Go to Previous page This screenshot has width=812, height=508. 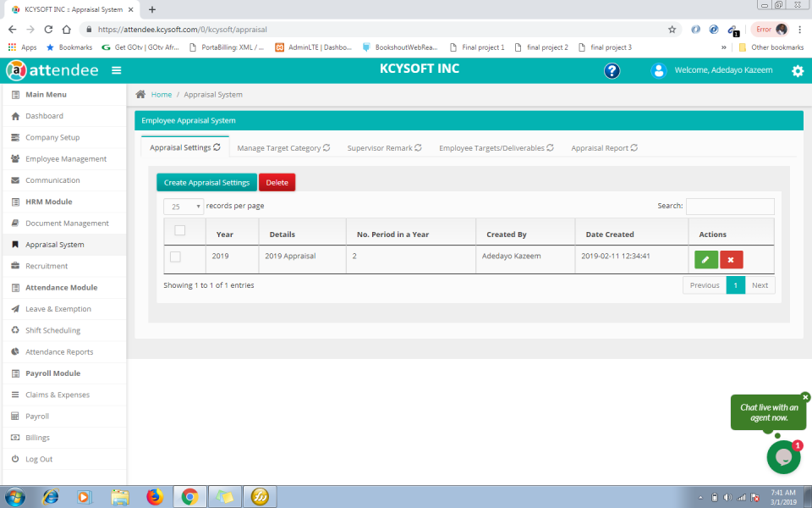(705, 285)
